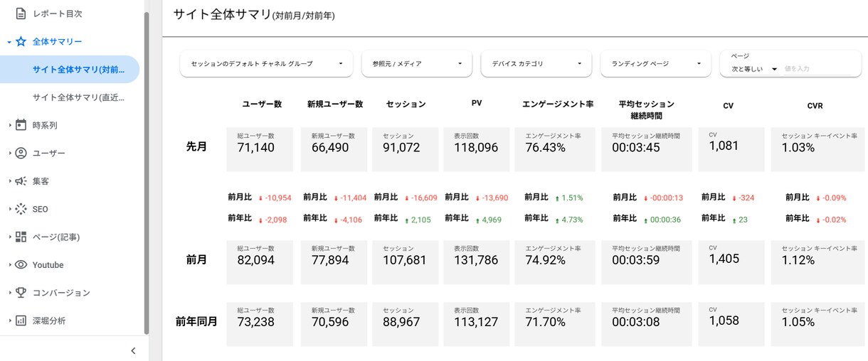
Task: Select 集客 in the sidebar
Action: pos(41,181)
